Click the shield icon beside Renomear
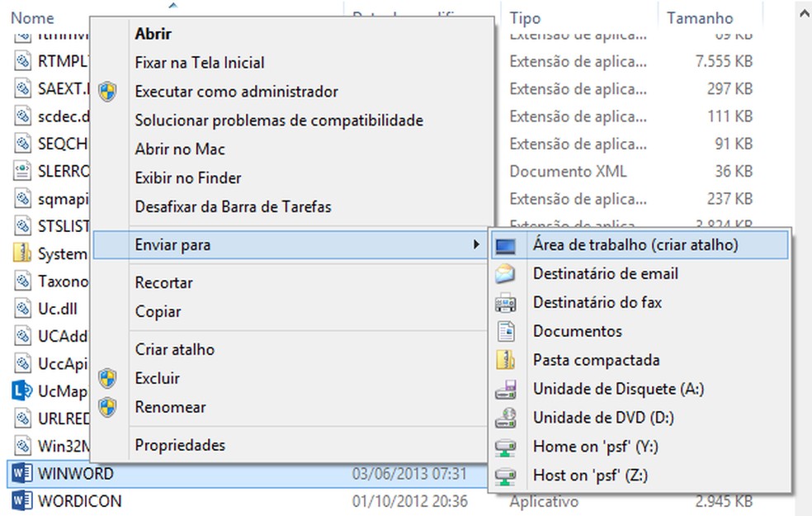This screenshot has width=812, height=516. tap(108, 407)
